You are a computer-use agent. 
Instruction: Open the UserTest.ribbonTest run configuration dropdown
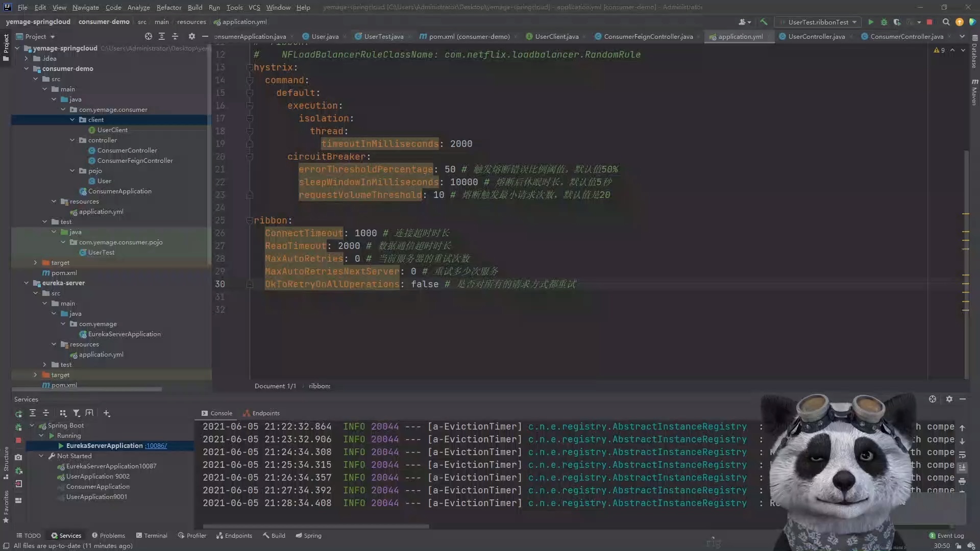click(x=818, y=22)
